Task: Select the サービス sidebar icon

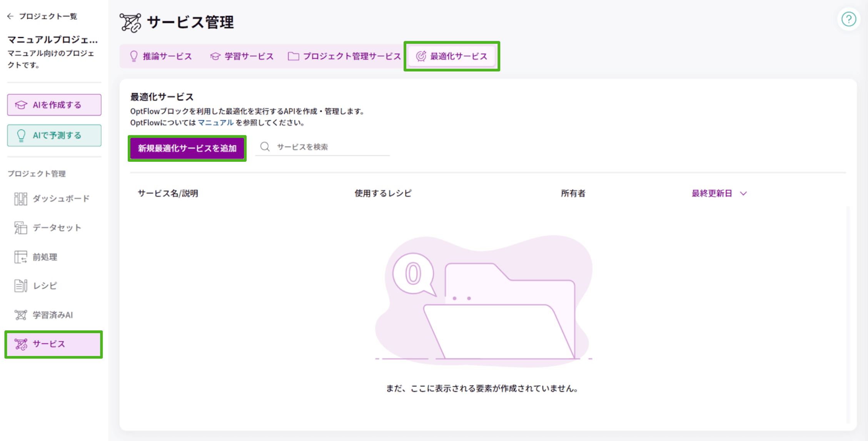Action: [x=20, y=344]
